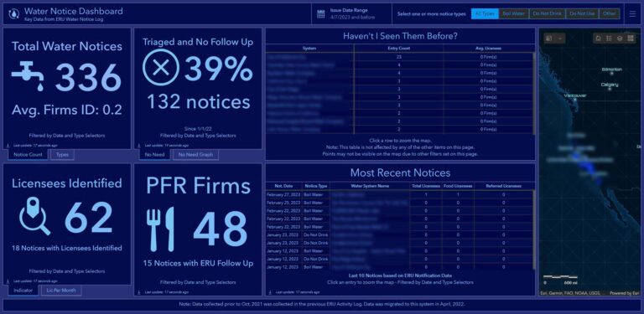Click the Edmonton city marker on map
644x314 pixels.
tap(612, 74)
